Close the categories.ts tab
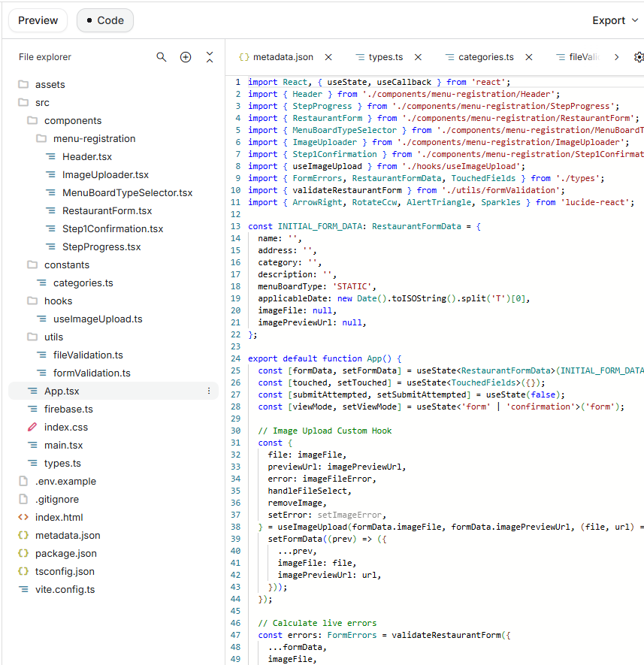Screen dimensions: 644x665 [x=528, y=57]
